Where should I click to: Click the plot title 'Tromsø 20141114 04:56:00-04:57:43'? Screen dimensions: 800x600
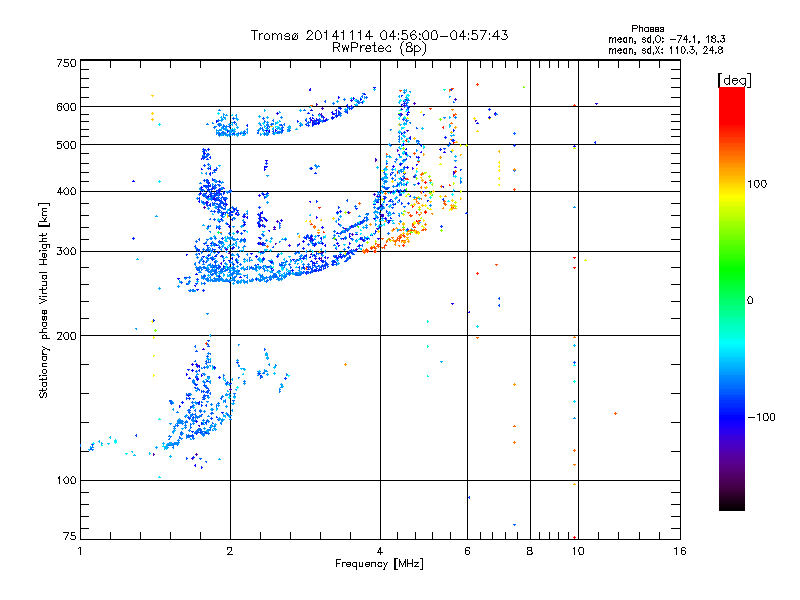point(379,35)
